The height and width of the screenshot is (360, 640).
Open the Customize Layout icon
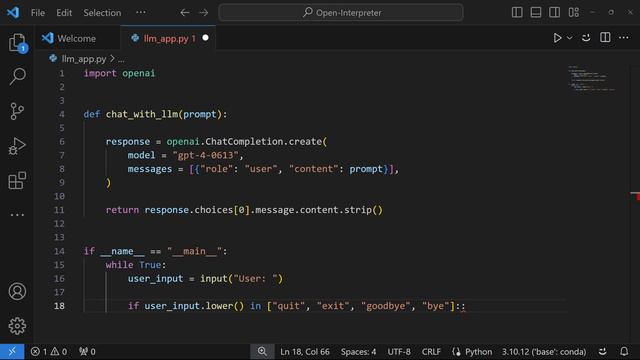pyautogui.click(x=573, y=12)
